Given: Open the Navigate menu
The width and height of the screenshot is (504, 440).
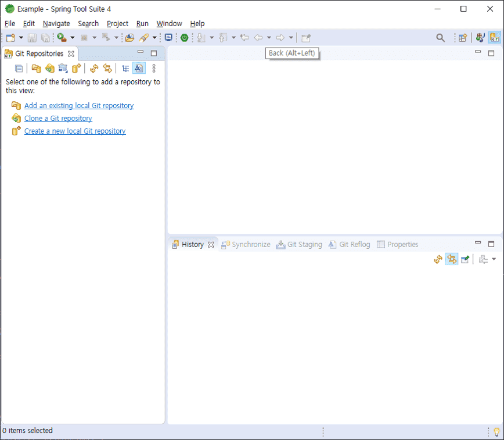Looking at the screenshot, I should [56, 23].
